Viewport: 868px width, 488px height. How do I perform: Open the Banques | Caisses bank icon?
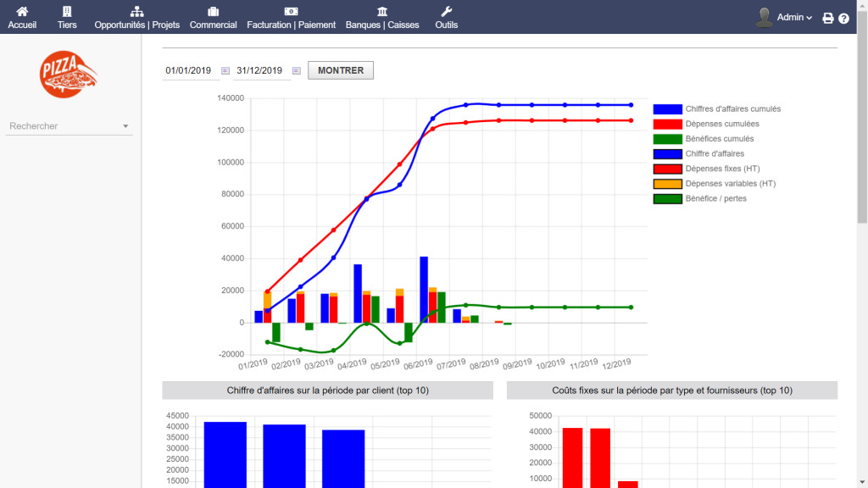pos(382,11)
